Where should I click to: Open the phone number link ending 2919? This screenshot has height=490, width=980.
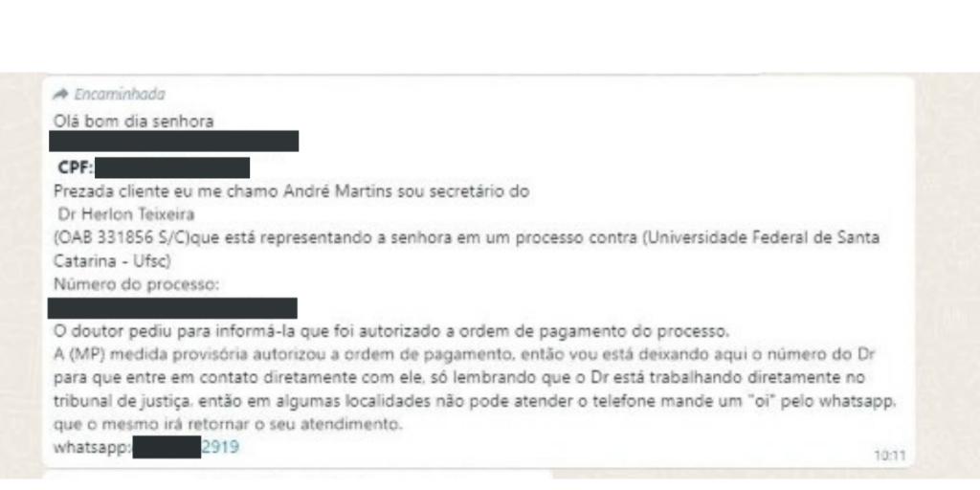220,446
